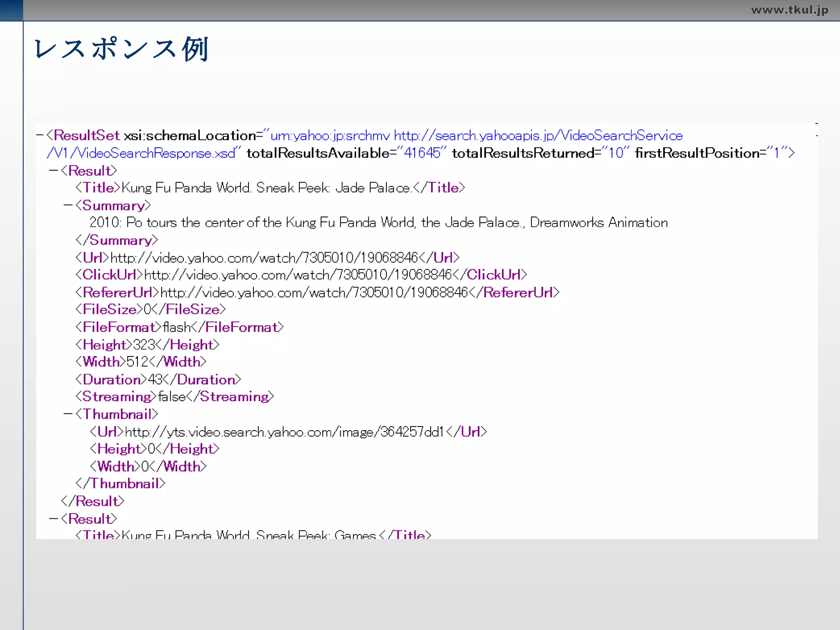Click the thumbnail Width 0 line

coord(148,467)
